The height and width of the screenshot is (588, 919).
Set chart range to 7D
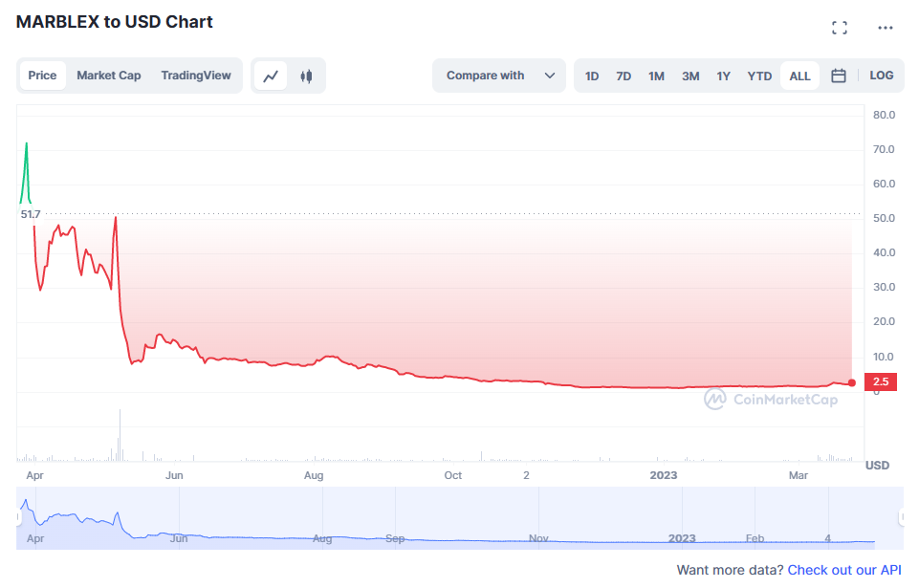click(623, 76)
